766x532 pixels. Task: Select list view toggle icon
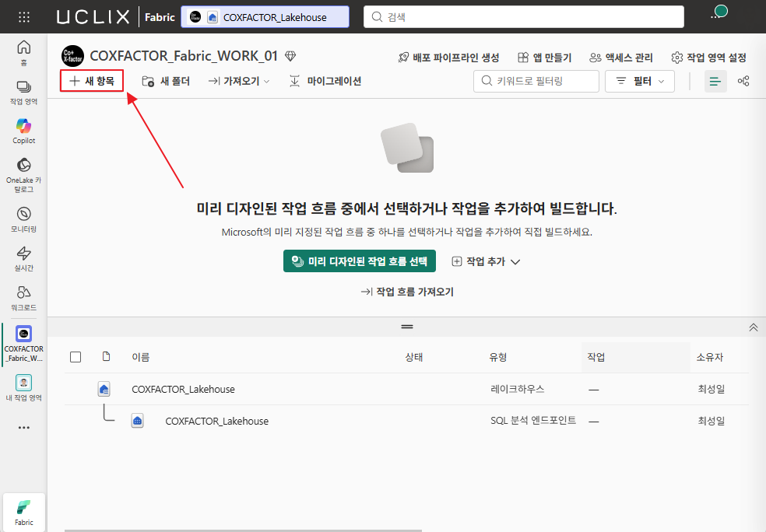click(x=715, y=81)
